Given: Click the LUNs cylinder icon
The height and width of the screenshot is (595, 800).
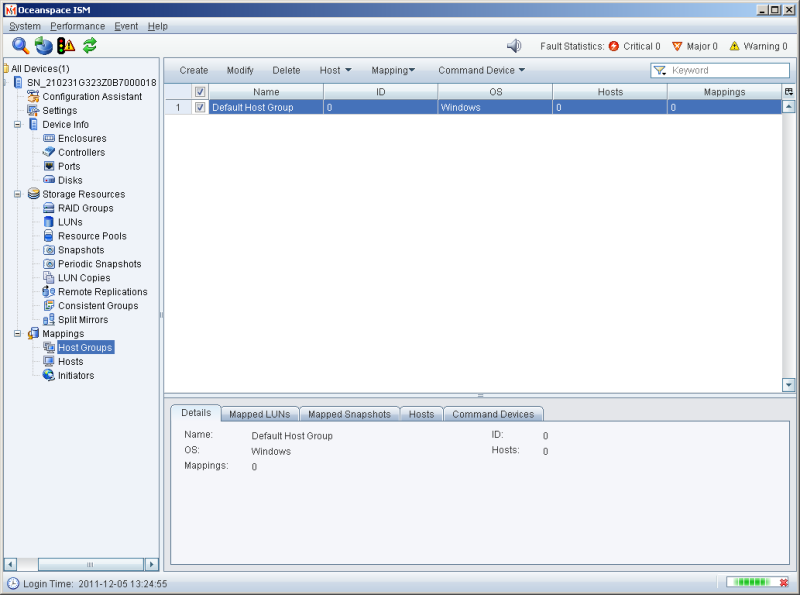Looking at the screenshot, I should (49, 221).
